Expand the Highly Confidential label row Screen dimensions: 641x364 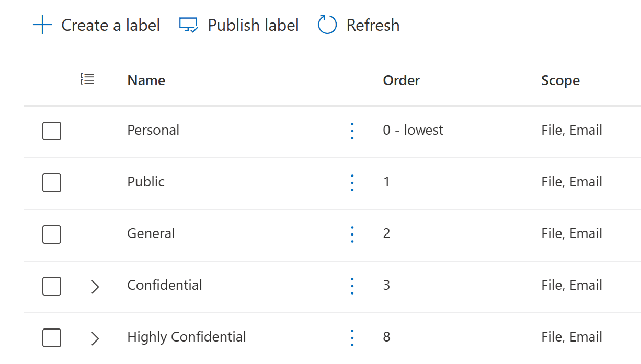point(95,338)
